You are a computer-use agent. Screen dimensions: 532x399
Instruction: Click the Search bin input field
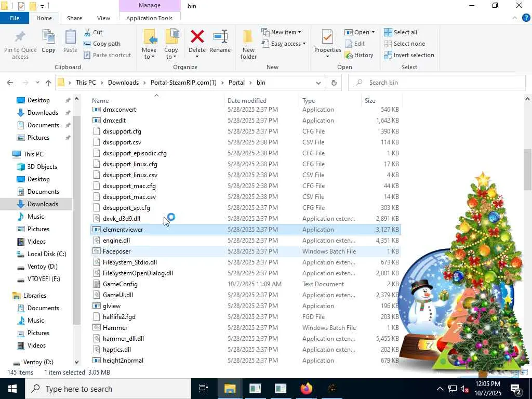[x=437, y=83]
